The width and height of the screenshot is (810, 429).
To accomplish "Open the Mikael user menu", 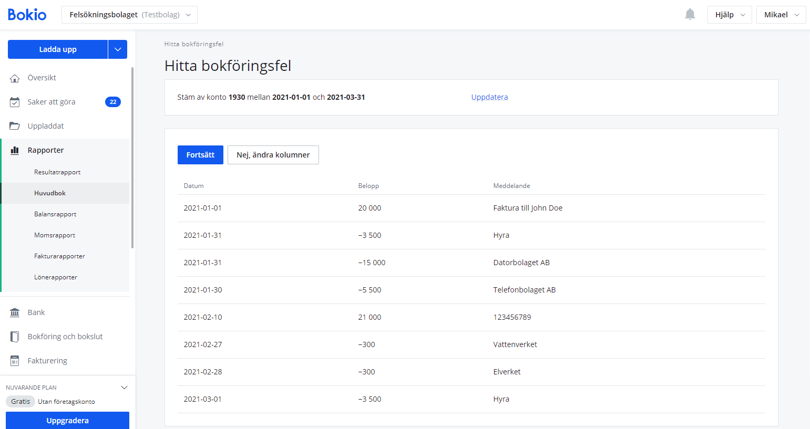I will [x=781, y=15].
